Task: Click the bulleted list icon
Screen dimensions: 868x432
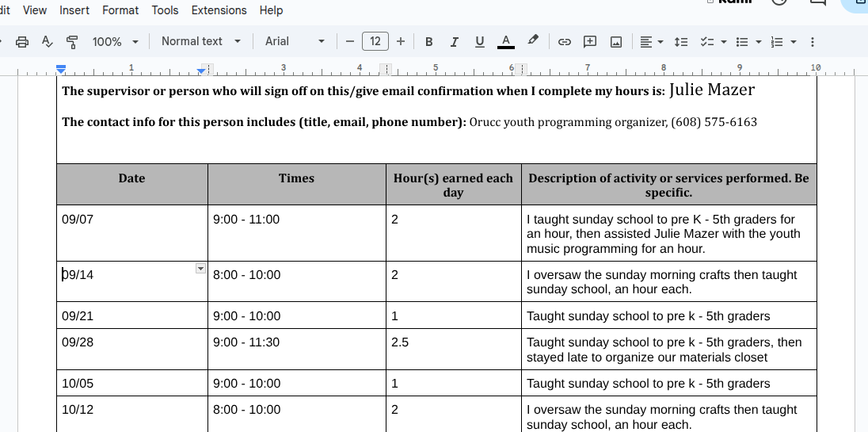Action: (742, 41)
